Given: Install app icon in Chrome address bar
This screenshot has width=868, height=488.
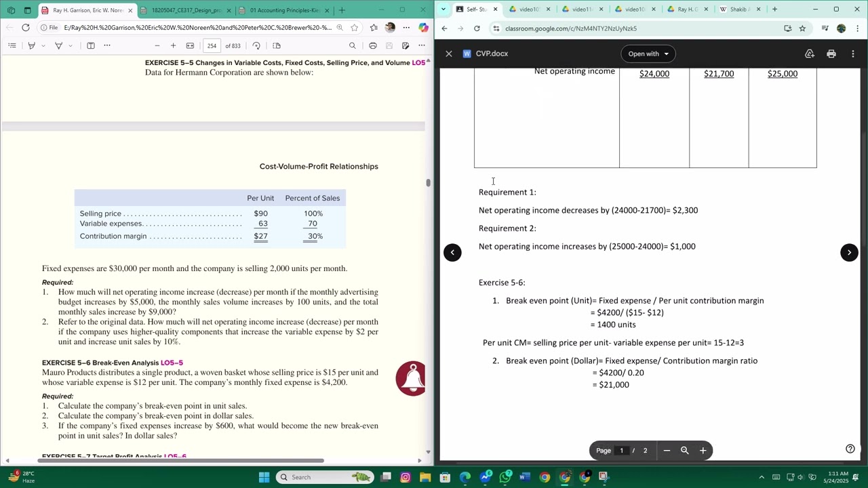Looking at the screenshot, I should point(787,28).
